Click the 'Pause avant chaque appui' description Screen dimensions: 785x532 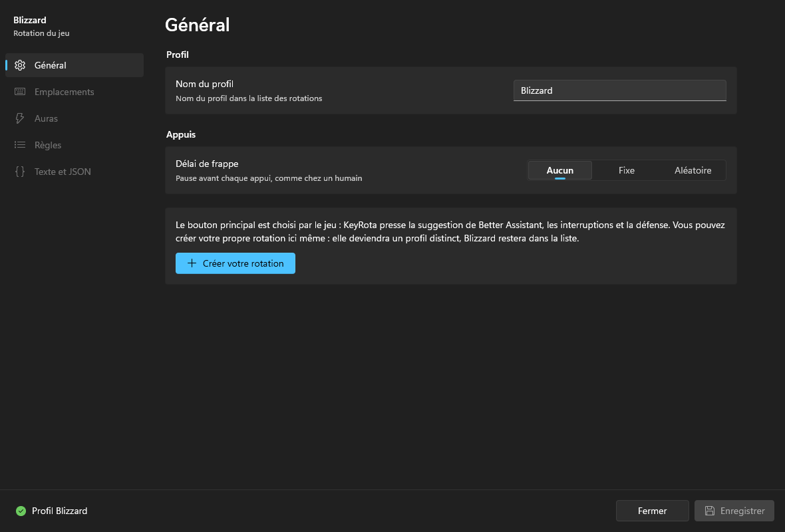(269, 178)
